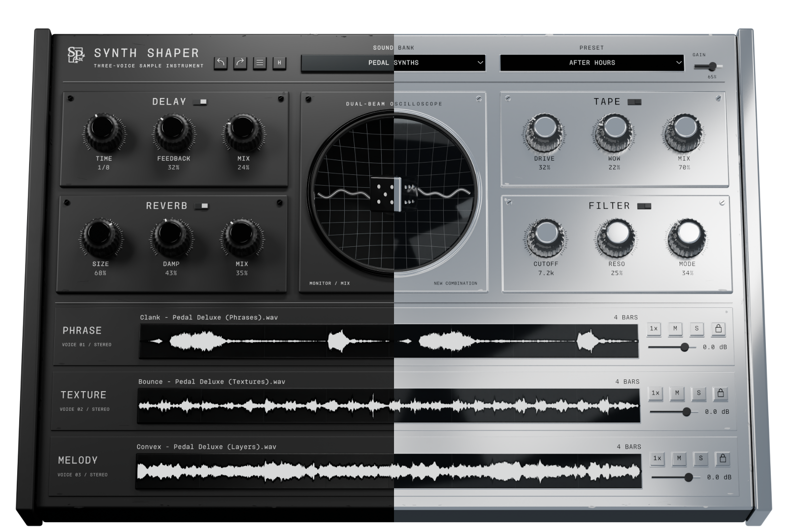Open the hamburger menu button

click(x=260, y=63)
